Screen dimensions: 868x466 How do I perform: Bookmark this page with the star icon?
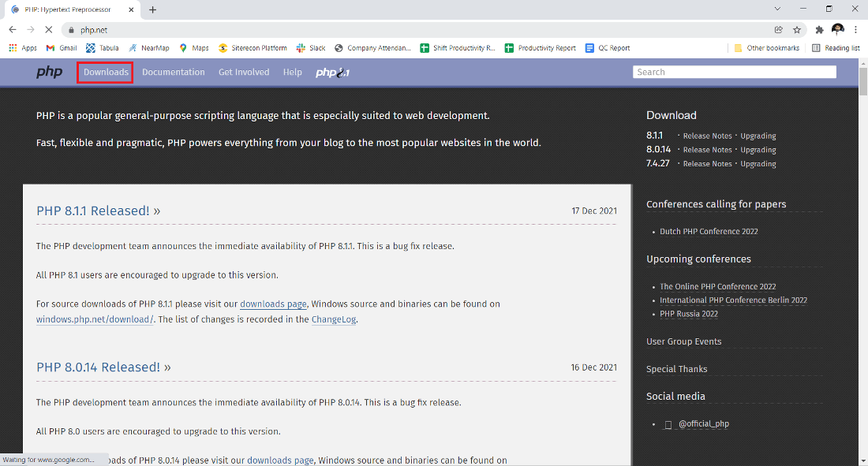(797, 30)
